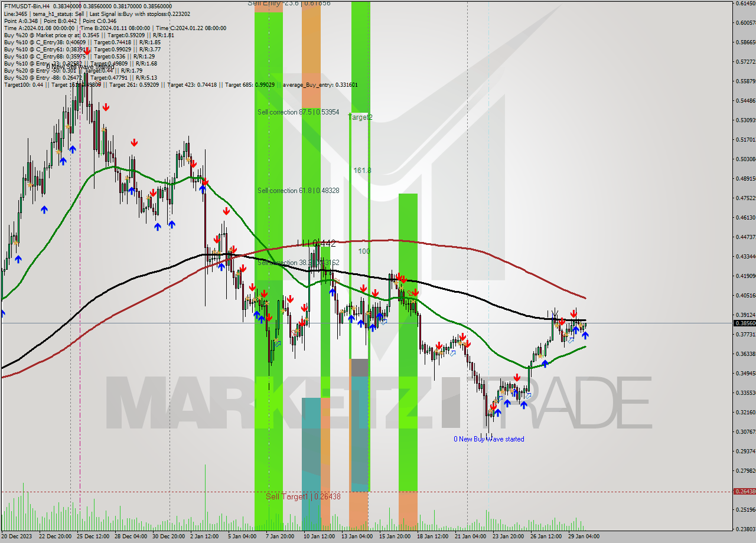756x543 pixels.
Task: Select the '15 Jan 20:00' time label
Action: (395, 537)
